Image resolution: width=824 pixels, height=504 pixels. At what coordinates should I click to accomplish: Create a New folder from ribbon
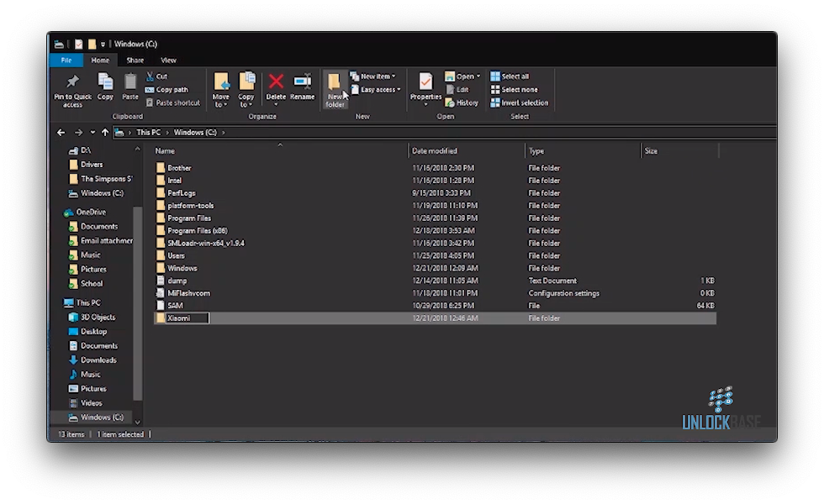click(335, 89)
